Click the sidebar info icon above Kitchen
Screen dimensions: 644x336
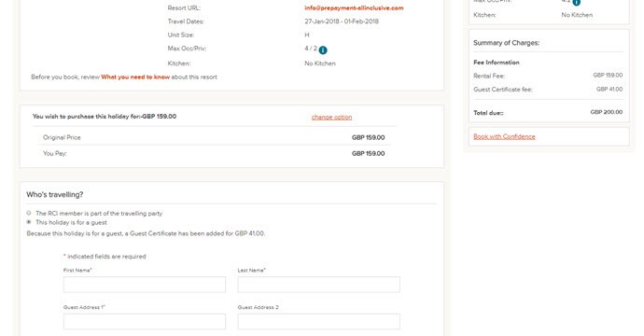point(576,3)
